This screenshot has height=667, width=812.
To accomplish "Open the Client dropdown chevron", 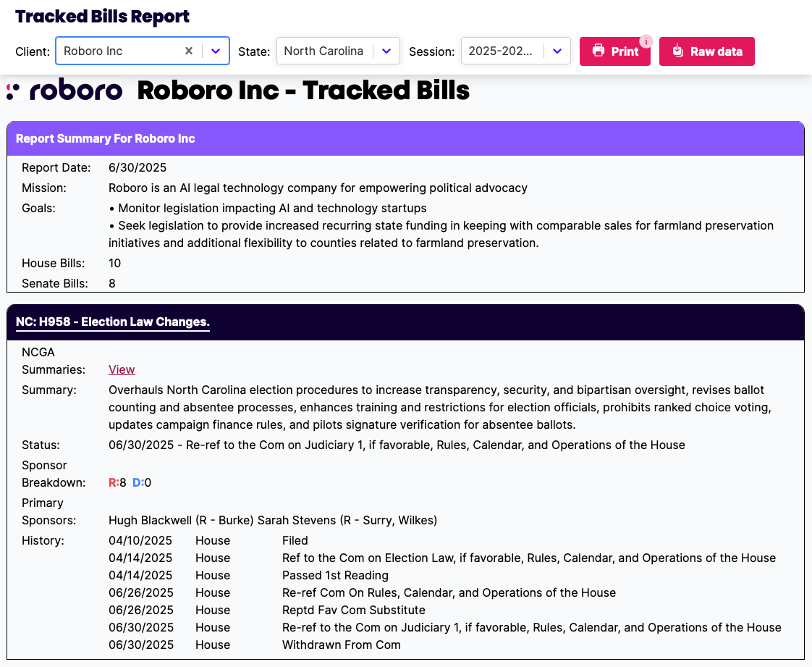I will (x=216, y=51).
